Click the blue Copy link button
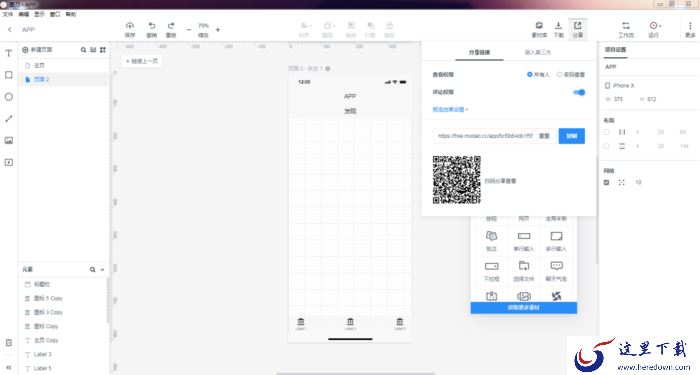 [x=571, y=136]
